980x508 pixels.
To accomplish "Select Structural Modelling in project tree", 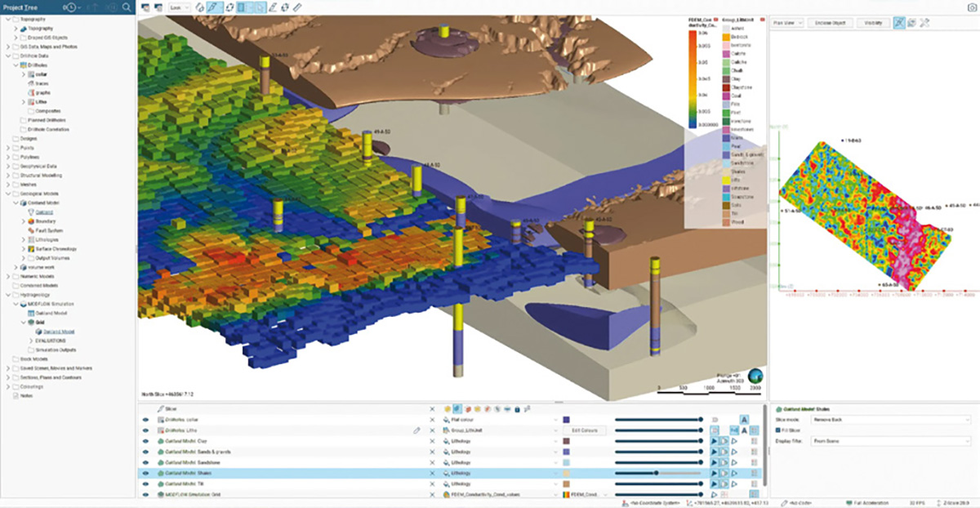I will [x=41, y=176].
